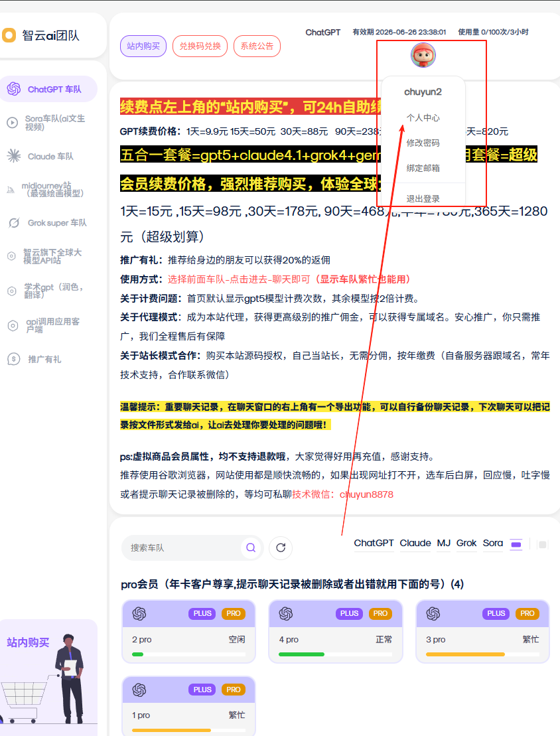The height and width of the screenshot is (736, 560).
Task: Click the Grok super 车队 sidebar icon
Action: (x=13, y=223)
